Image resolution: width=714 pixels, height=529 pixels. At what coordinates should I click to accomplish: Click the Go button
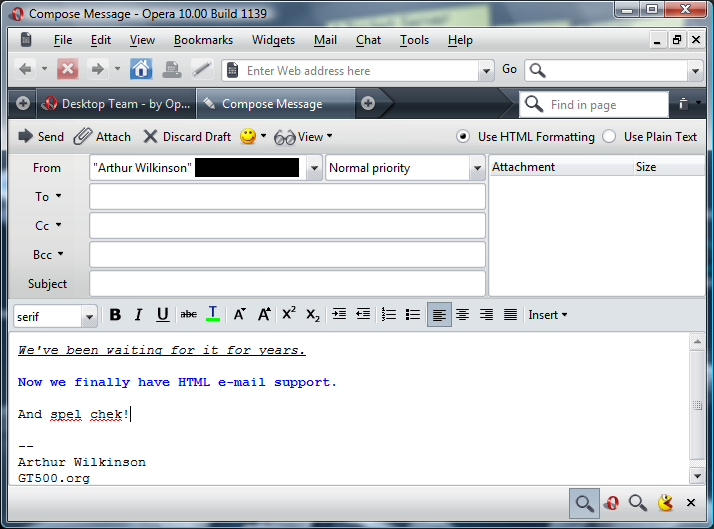509,69
